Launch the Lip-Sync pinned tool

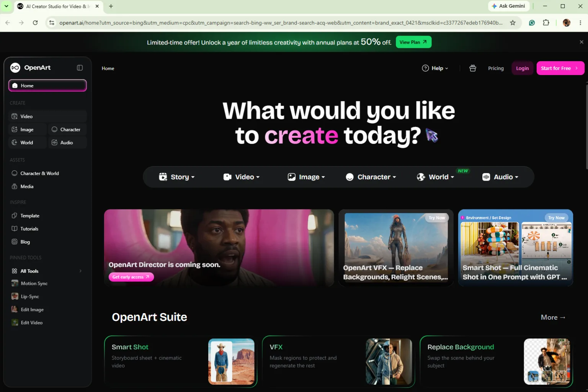coord(47,296)
